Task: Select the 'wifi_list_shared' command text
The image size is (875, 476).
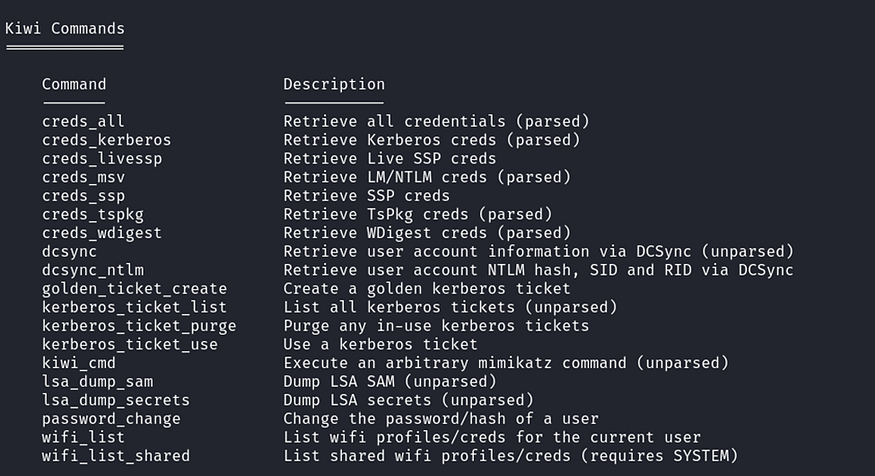Action: [x=116, y=456]
